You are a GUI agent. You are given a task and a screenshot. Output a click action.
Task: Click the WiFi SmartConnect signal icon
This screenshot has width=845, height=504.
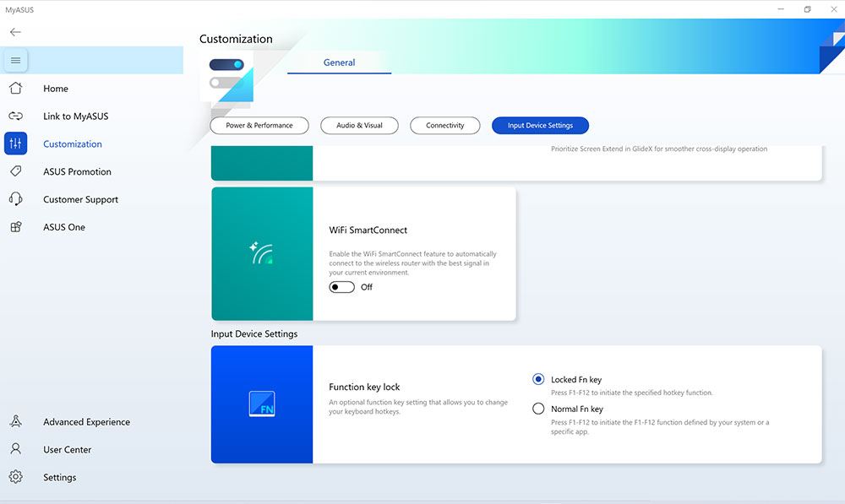261,253
